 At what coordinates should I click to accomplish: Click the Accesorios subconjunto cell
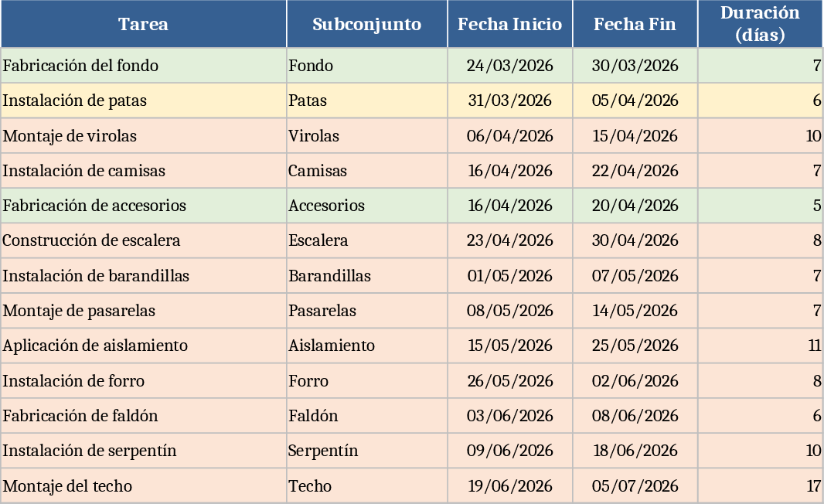367,206
